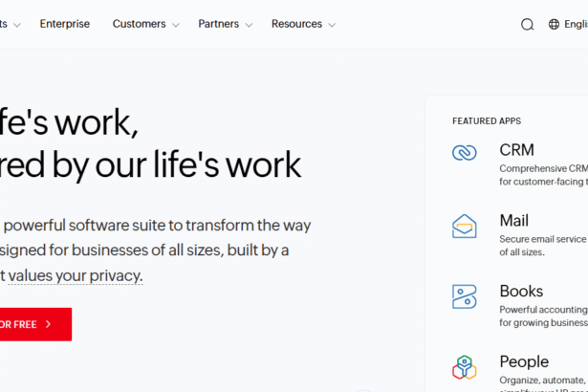Click the FEATURED APPS heading
588x392 pixels.
click(x=487, y=121)
